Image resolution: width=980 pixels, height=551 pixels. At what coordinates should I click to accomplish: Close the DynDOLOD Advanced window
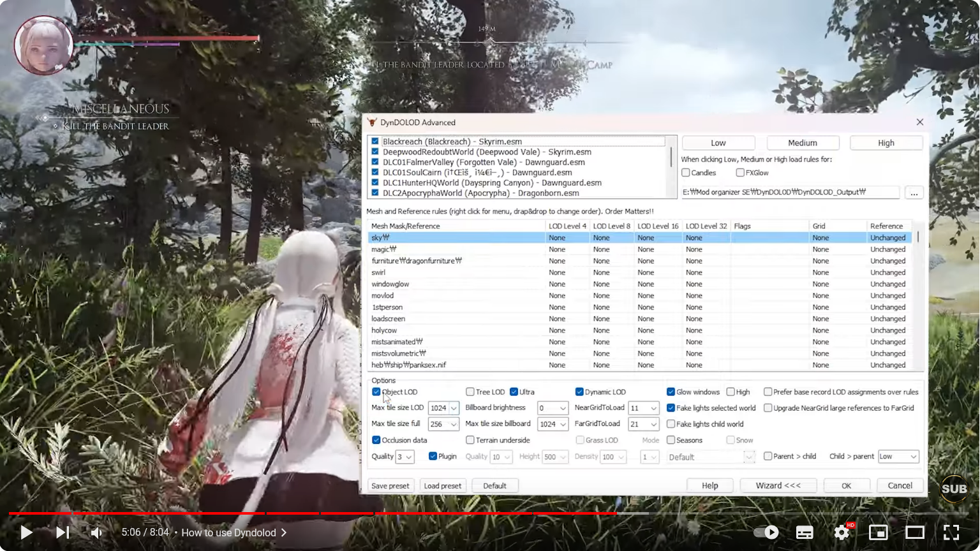pos(919,122)
